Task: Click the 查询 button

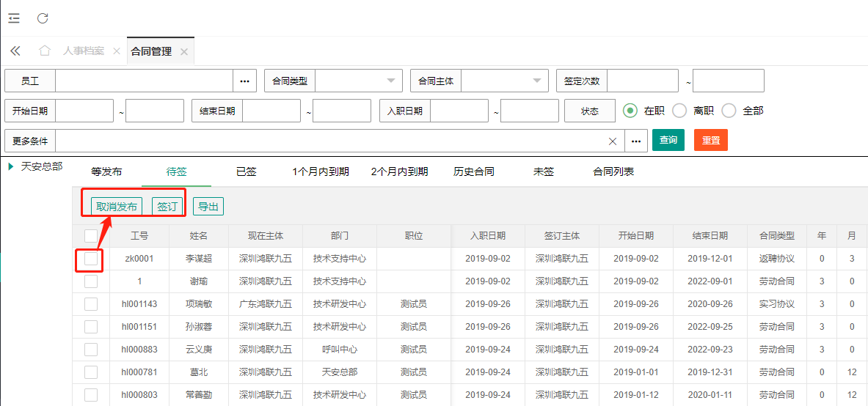Action: (668, 140)
